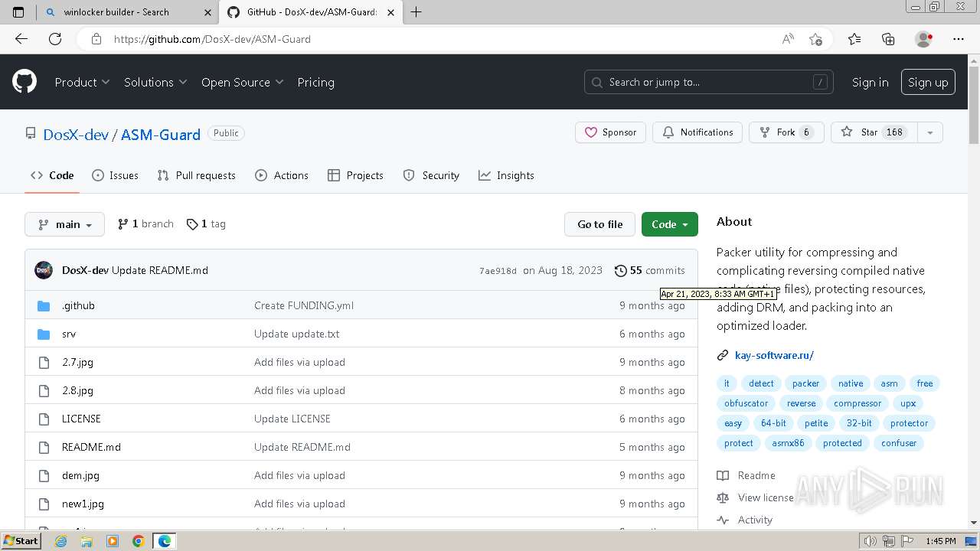Expand Open Source navigation menu

click(242, 82)
